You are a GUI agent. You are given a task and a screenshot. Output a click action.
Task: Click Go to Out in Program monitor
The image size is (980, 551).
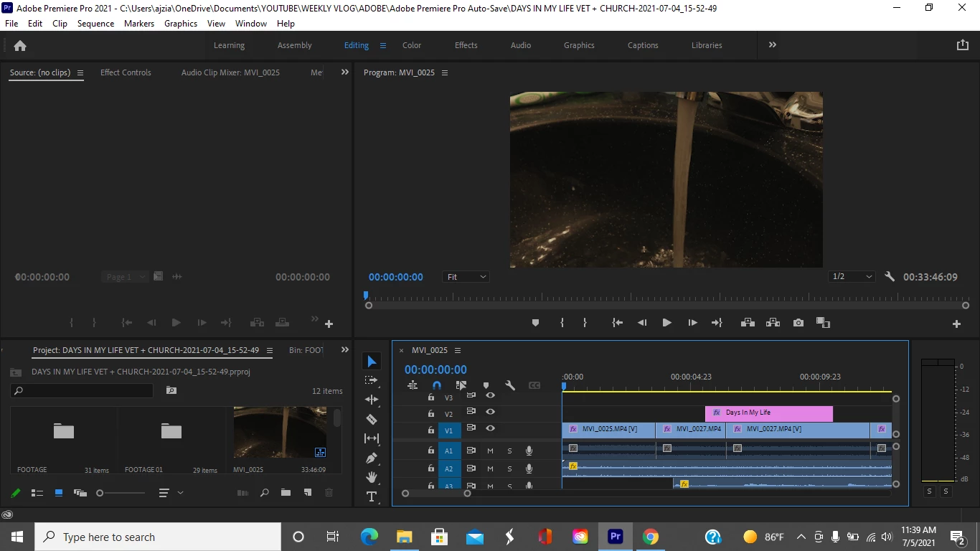(x=717, y=323)
